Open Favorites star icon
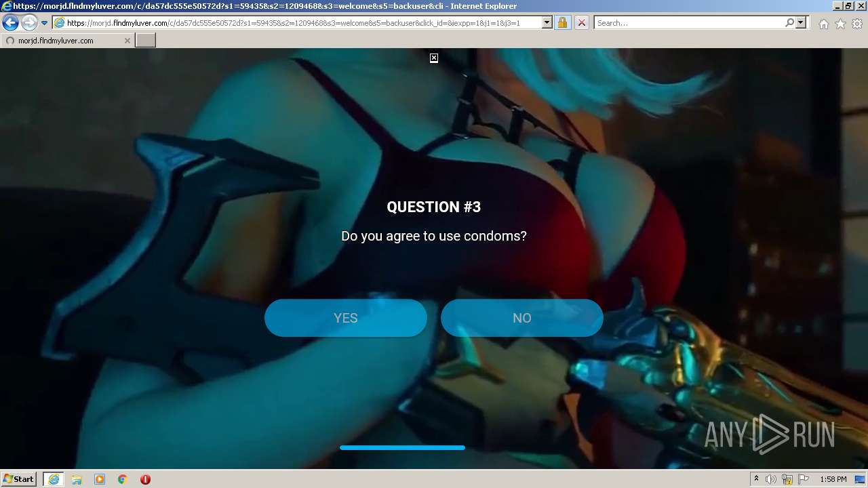The image size is (868, 488). (840, 24)
